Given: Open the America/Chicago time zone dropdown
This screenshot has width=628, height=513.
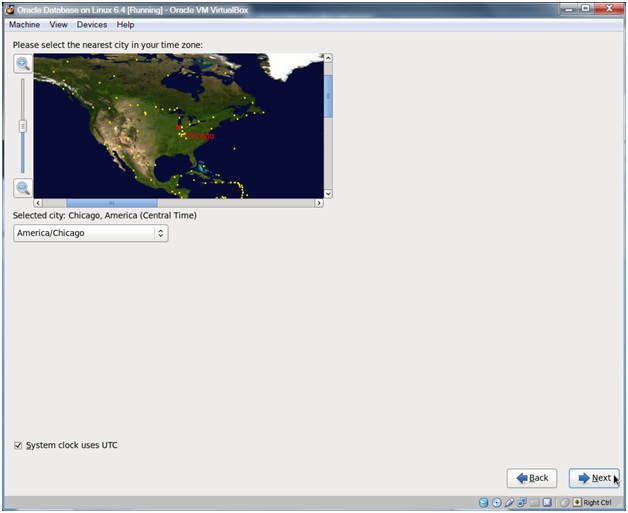Looking at the screenshot, I should pos(90,233).
